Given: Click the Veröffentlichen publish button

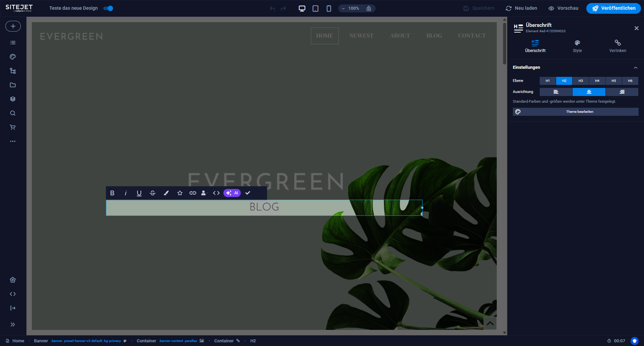Looking at the screenshot, I should point(613,8).
